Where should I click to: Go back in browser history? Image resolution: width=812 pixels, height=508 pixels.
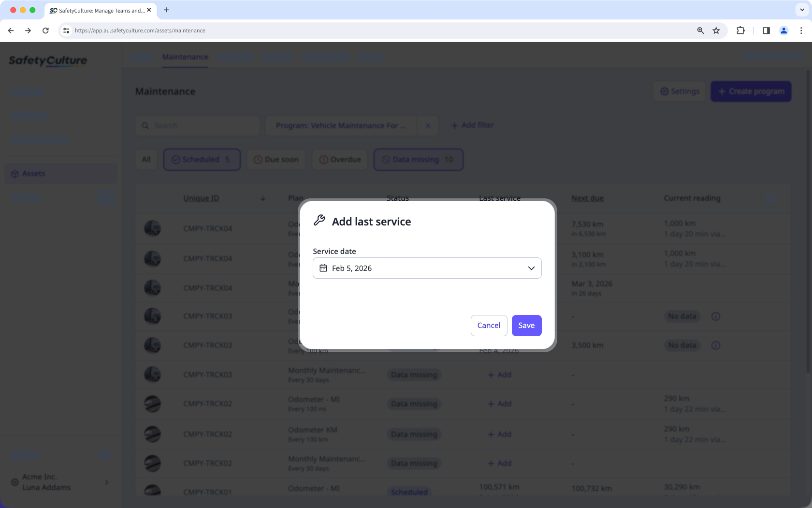(11, 30)
